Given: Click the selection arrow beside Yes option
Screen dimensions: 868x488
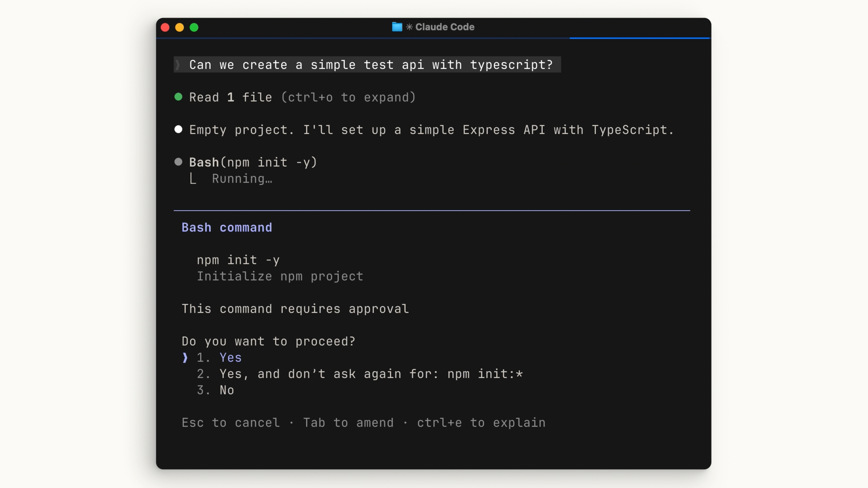Looking at the screenshot, I should pyautogui.click(x=185, y=357).
